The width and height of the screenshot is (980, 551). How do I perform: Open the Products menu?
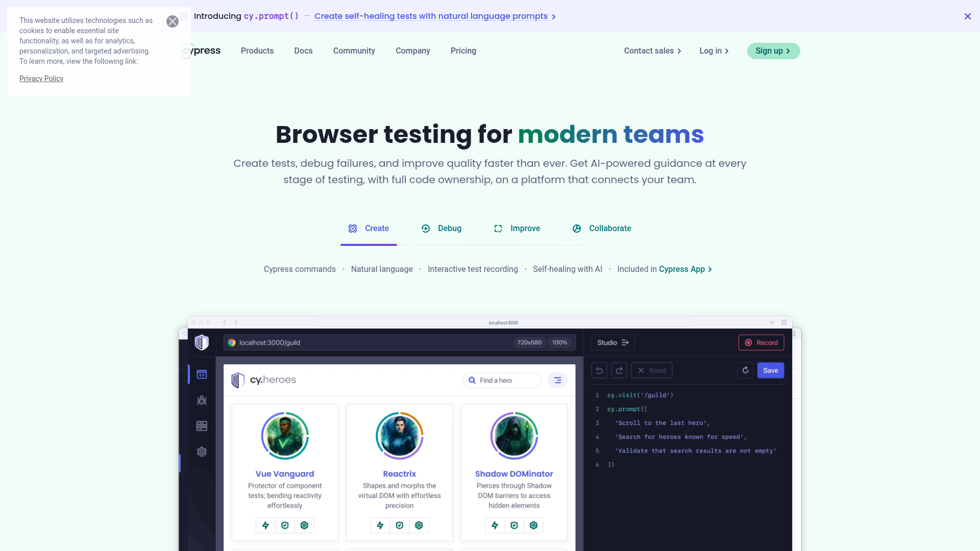pyautogui.click(x=257, y=51)
